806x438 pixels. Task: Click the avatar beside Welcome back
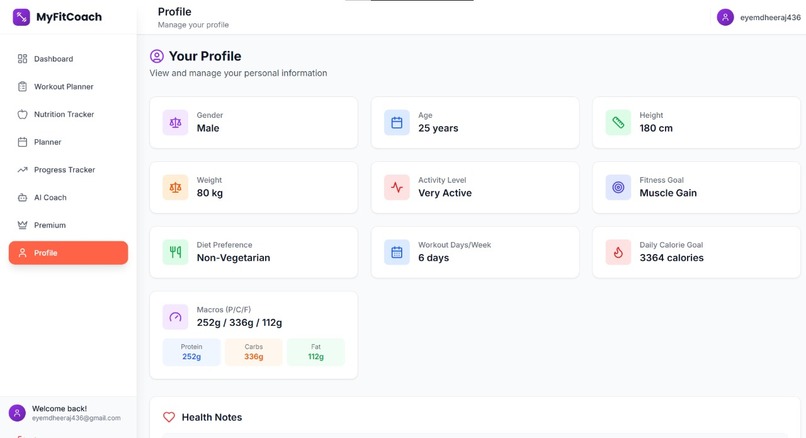click(17, 413)
